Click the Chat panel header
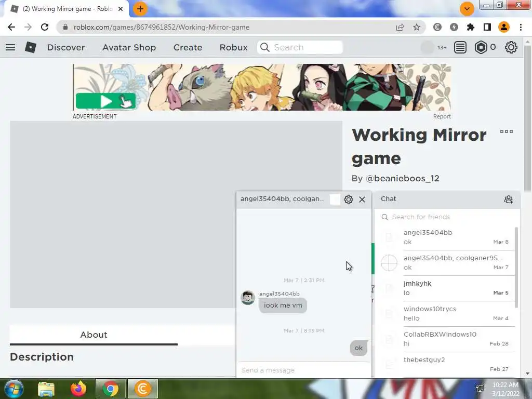This screenshot has width=532, height=399. tap(447, 199)
